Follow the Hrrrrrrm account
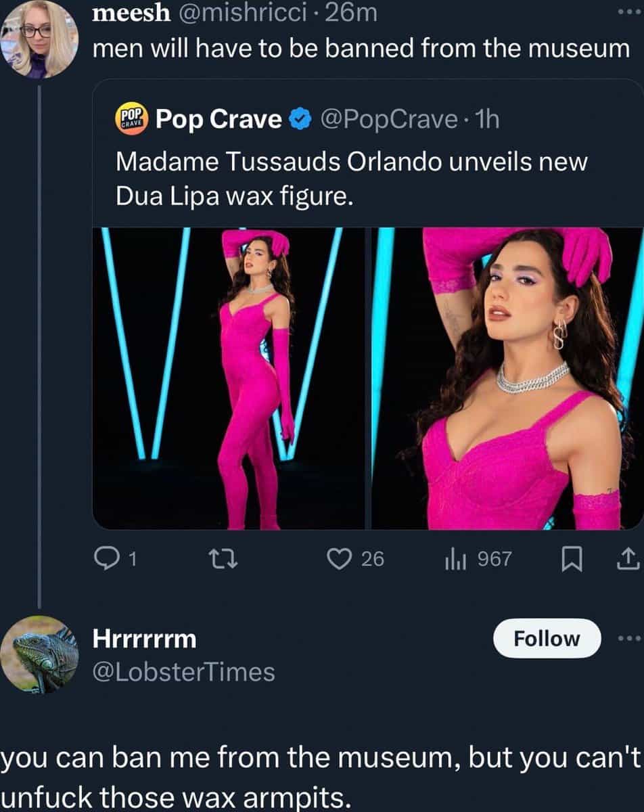Viewport: 644px width, 812px height. tap(547, 638)
